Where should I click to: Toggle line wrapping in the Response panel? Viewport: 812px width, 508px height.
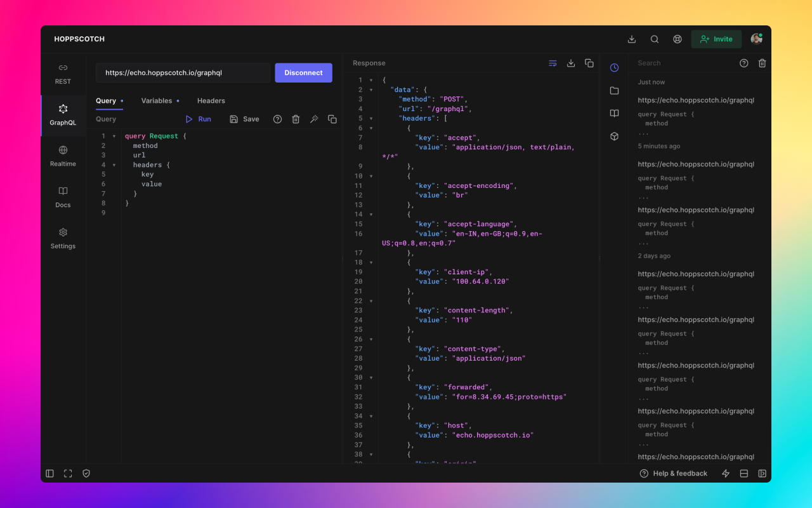pyautogui.click(x=553, y=63)
